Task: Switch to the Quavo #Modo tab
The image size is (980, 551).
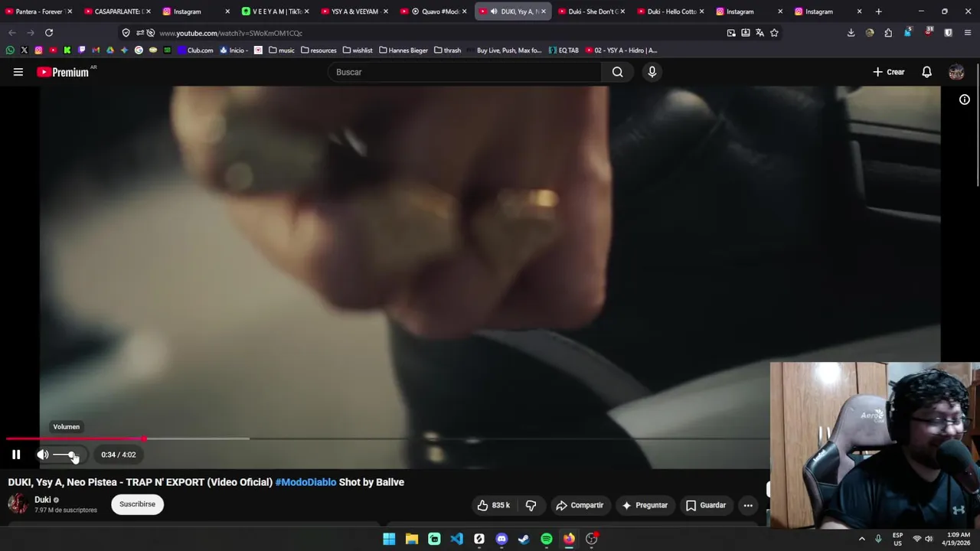Action: coord(433,11)
